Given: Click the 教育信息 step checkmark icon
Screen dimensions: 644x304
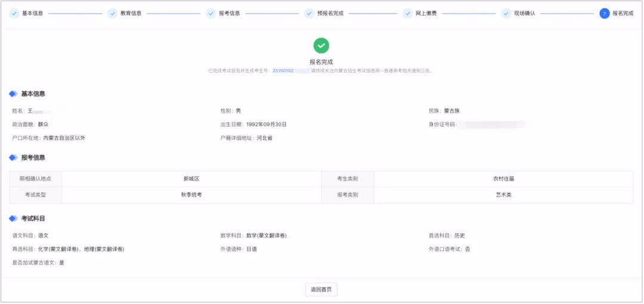Looking at the screenshot, I should [x=112, y=13].
